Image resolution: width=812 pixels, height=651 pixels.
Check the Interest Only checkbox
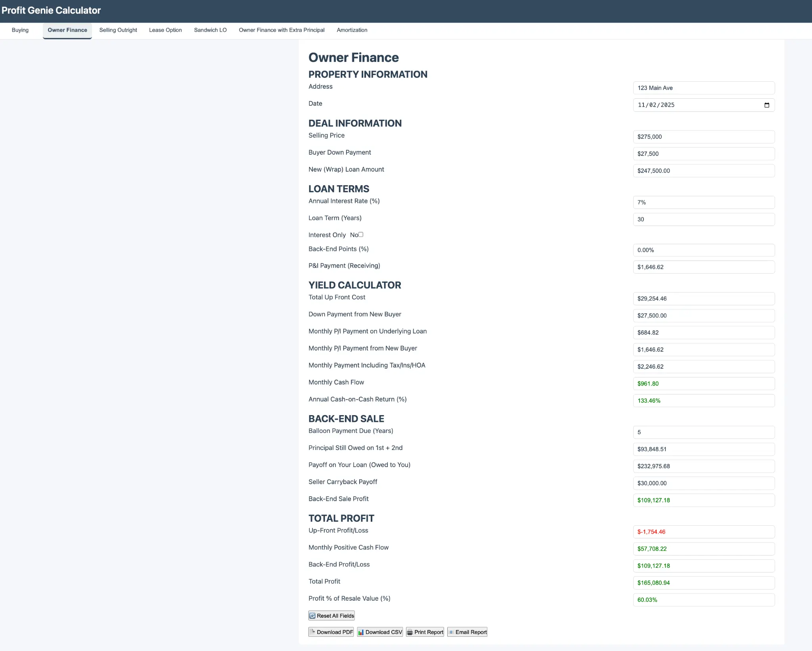coord(360,234)
